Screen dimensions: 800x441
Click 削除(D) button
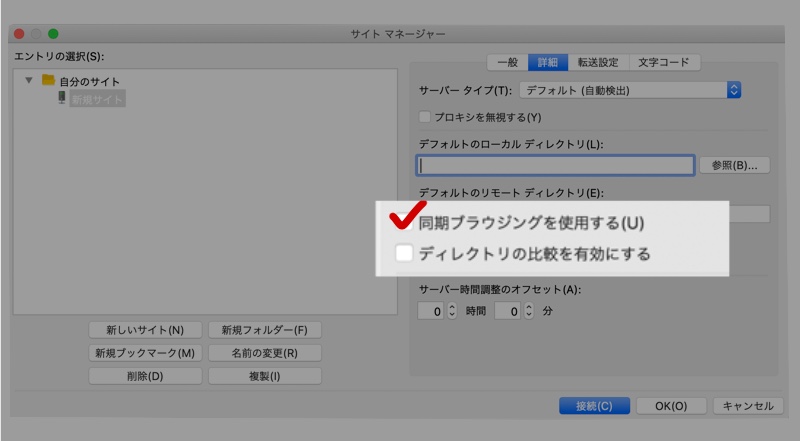(x=145, y=376)
